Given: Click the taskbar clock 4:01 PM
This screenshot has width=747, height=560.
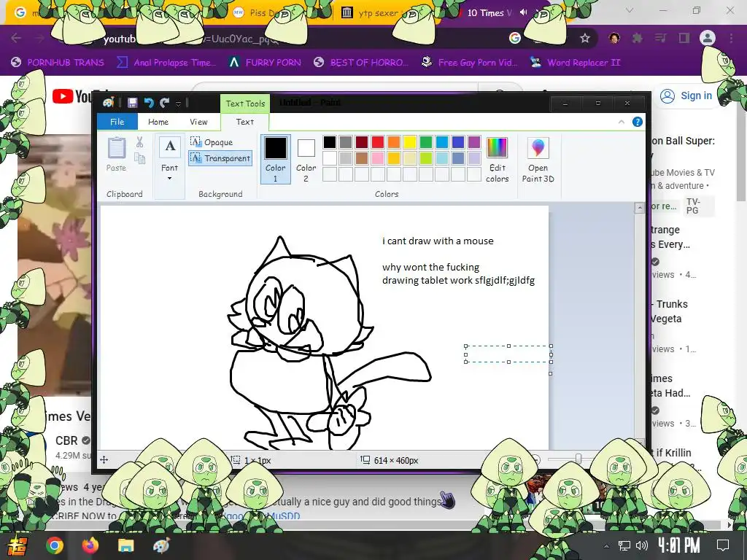Looking at the screenshot, I should 679,545.
